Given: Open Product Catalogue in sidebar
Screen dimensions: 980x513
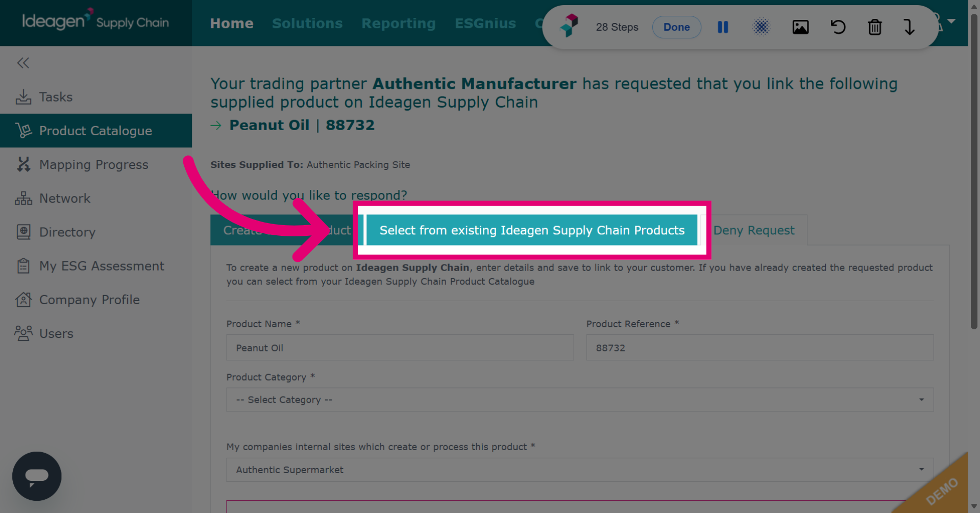Looking at the screenshot, I should 96,131.
